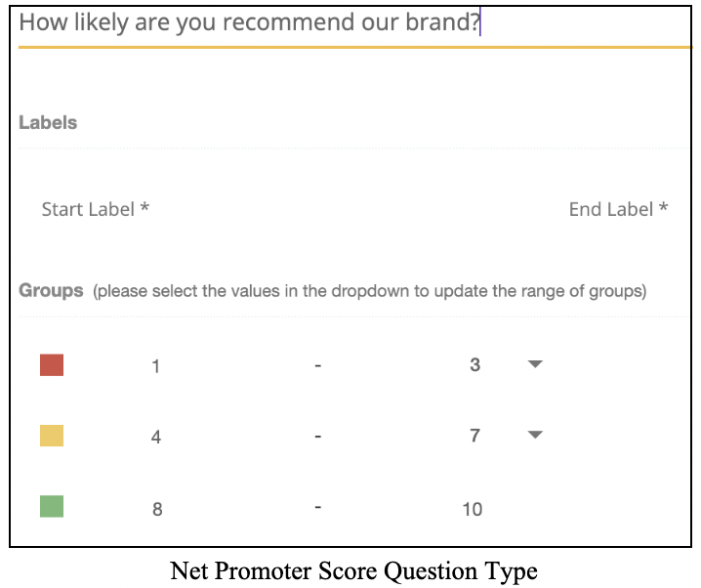Click the red group end value 3
Screen dimensions: 701x588
[474, 365]
